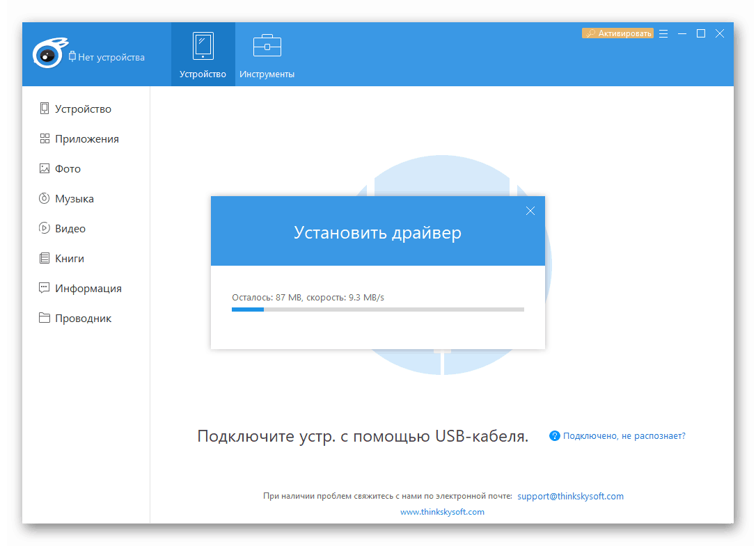Maximize the iTools window
The height and width of the screenshot is (546, 756).
pyautogui.click(x=701, y=33)
